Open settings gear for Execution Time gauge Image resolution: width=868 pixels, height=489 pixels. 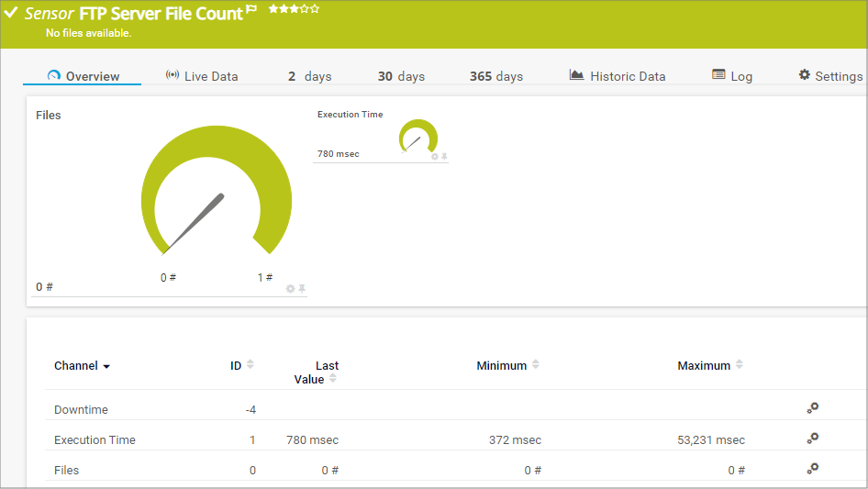[435, 157]
